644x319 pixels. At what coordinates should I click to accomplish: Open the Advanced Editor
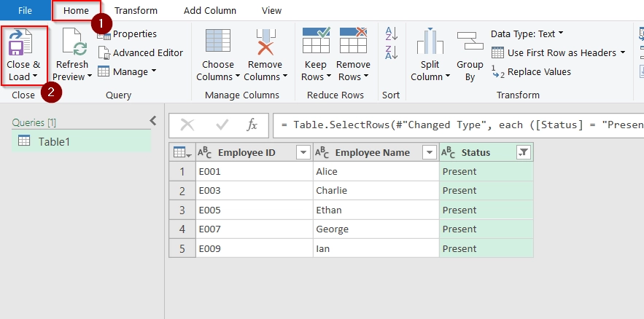[141, 53]
